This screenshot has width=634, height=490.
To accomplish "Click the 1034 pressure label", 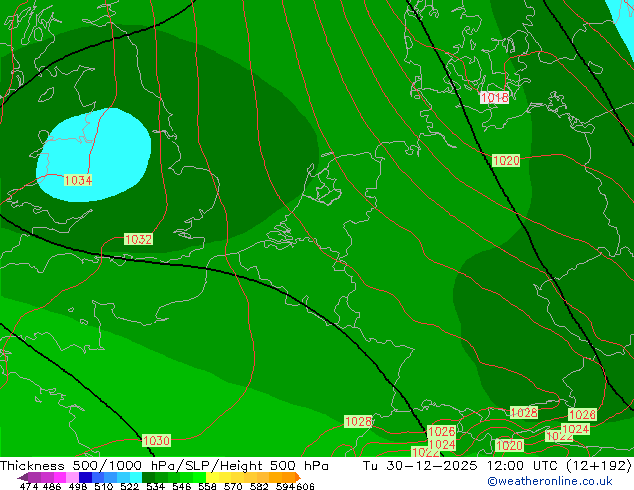I will point(78,180).
